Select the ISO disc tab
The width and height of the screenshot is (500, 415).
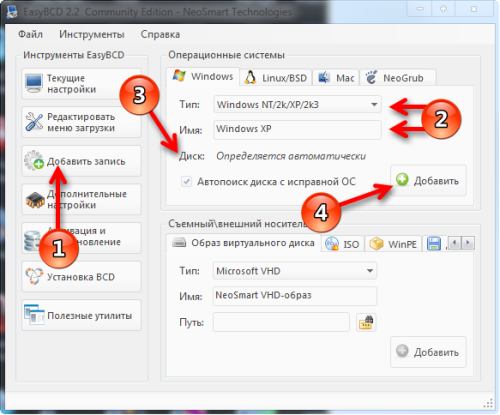tap(343, 244)
